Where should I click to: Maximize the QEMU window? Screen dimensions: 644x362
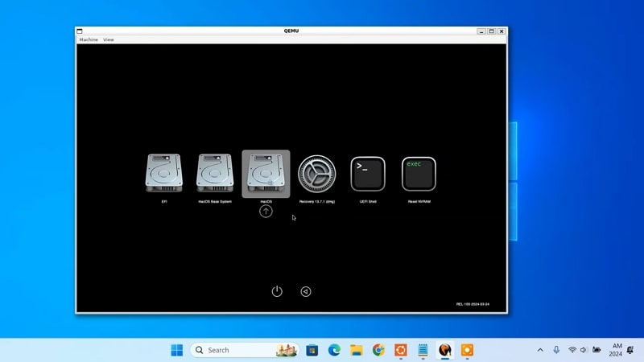(x=491, y=31)
